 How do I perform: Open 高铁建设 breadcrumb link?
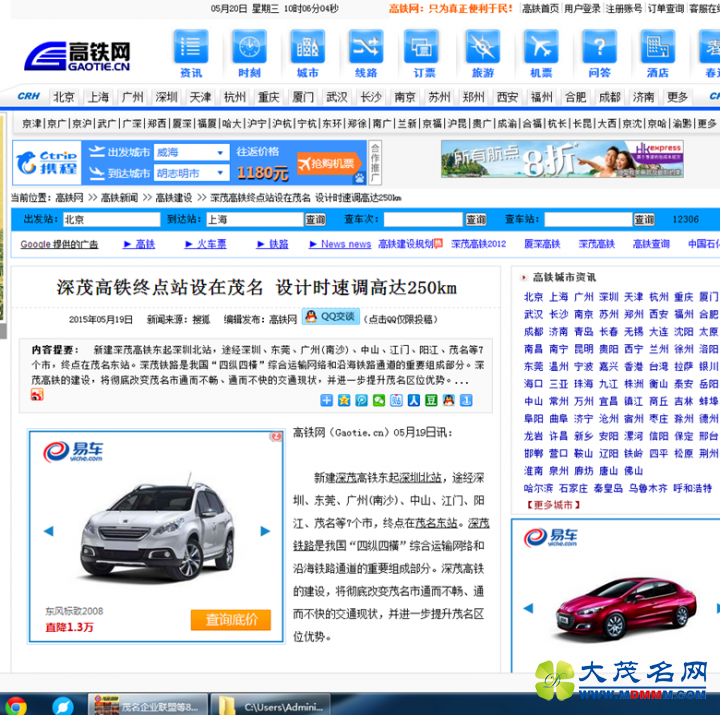click(x=174, y=197)
